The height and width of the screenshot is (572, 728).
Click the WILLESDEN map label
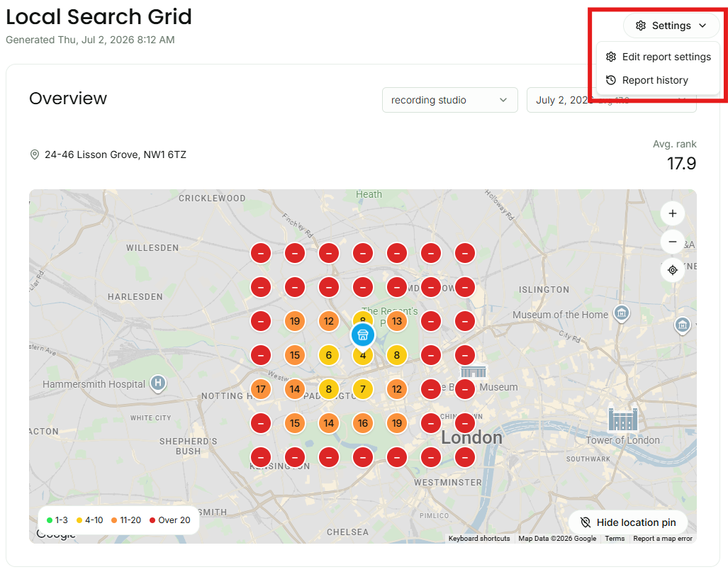coord(152,248)
